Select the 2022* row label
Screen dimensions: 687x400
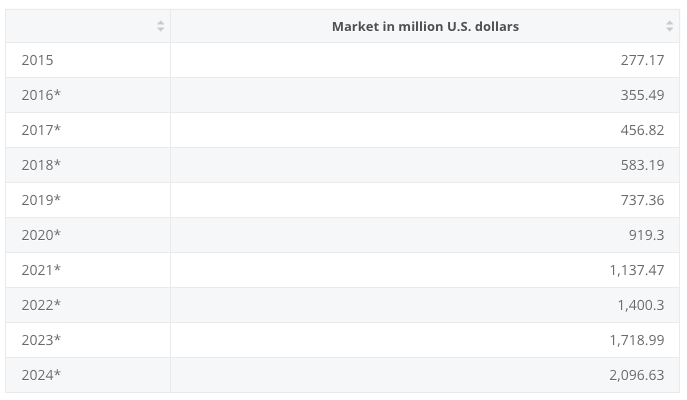pos(41,305)
